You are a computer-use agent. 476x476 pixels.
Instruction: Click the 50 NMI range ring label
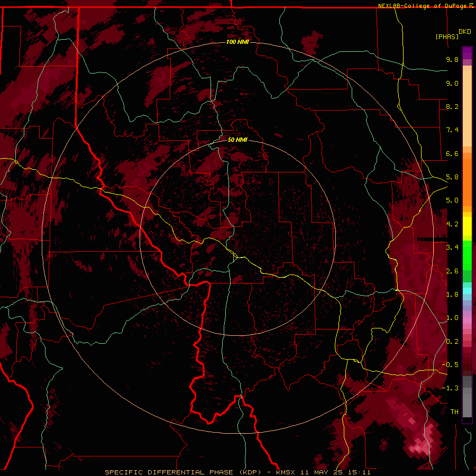pos(237,140)
